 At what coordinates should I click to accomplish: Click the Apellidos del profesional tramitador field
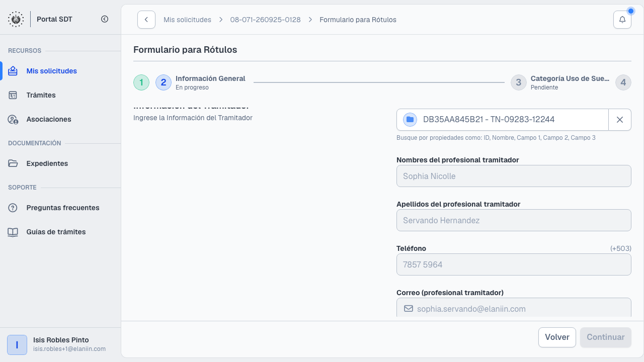(x=514, y=220)
